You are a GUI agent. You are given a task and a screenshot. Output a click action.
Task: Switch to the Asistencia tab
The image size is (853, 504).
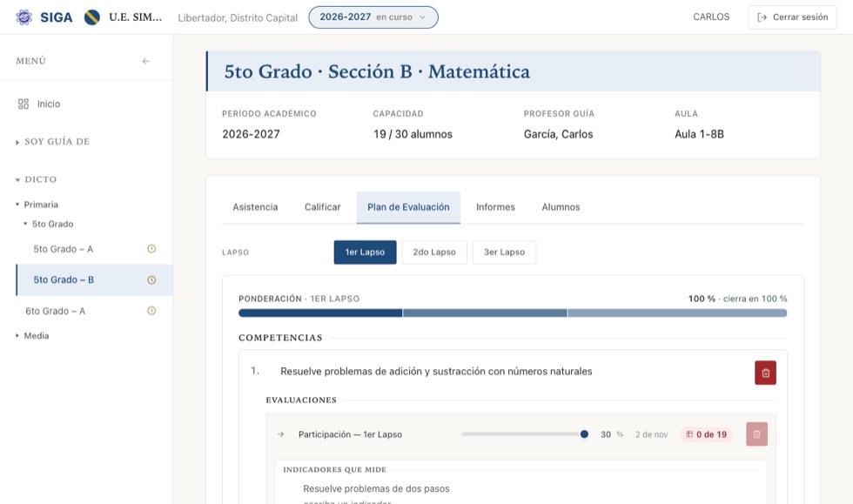tap(255, 207)
